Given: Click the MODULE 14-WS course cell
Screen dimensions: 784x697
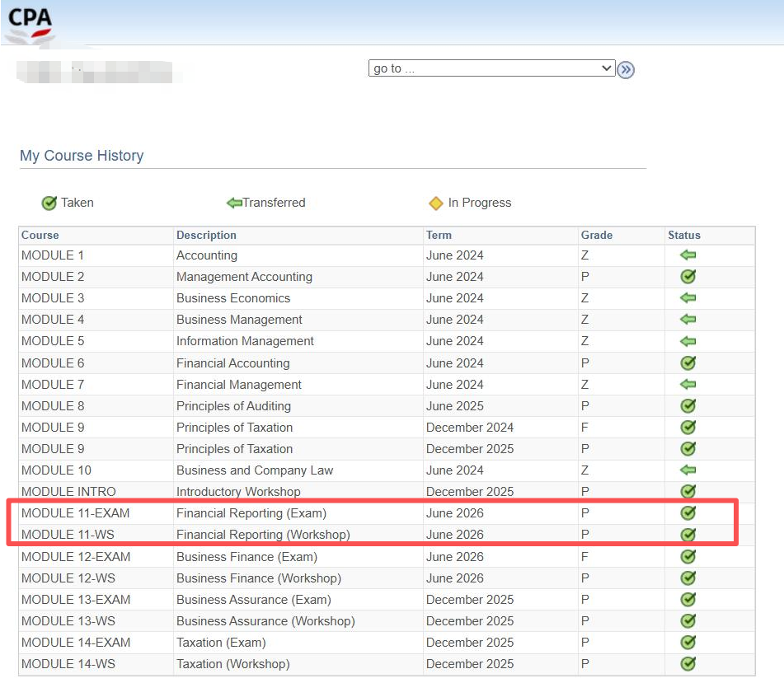Looking at the screenshot, I should pyautogui.click(x=96, y=665).
